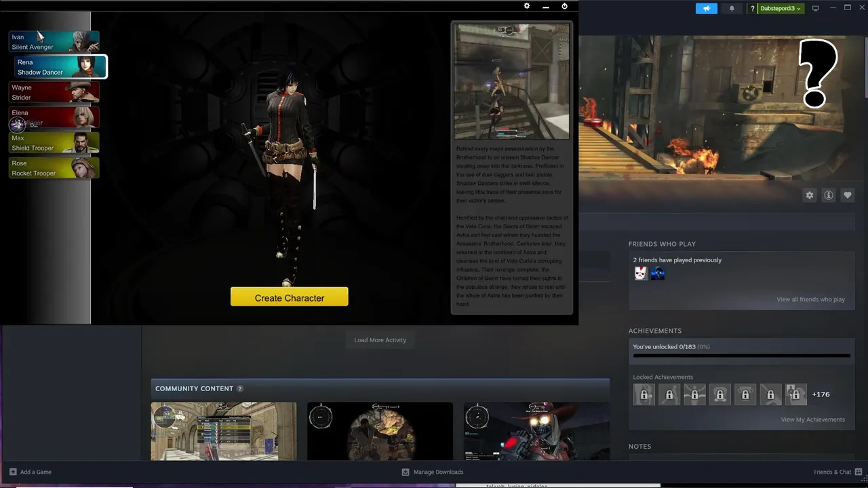Viewport: 868px width, 488px height.
Task: Click Steam announcements megaphone icon
Action: 706,9
